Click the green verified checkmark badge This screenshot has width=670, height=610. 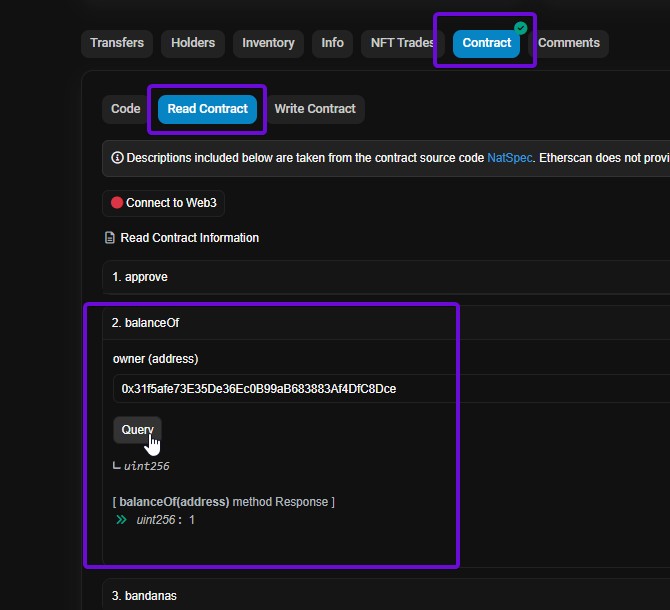520,28
